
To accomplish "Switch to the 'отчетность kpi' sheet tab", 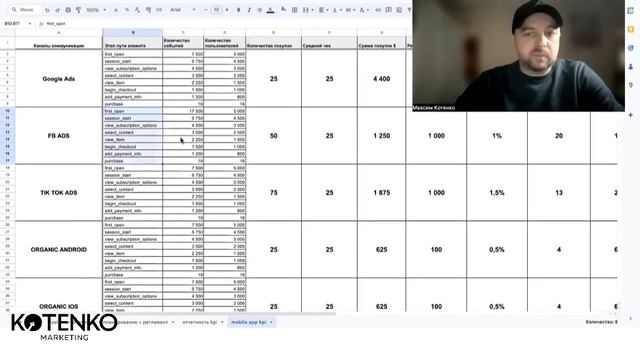I will (x=200, y=322).
